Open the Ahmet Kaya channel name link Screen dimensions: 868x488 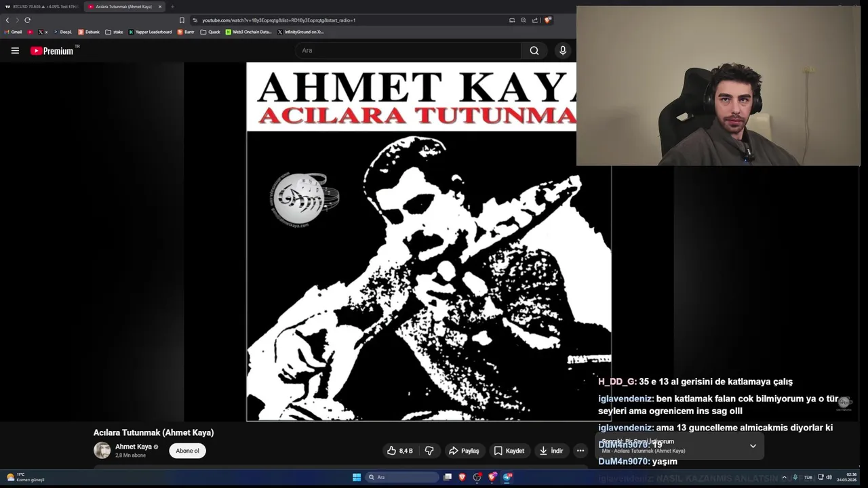pyautogui.click(x=133, y=447)
